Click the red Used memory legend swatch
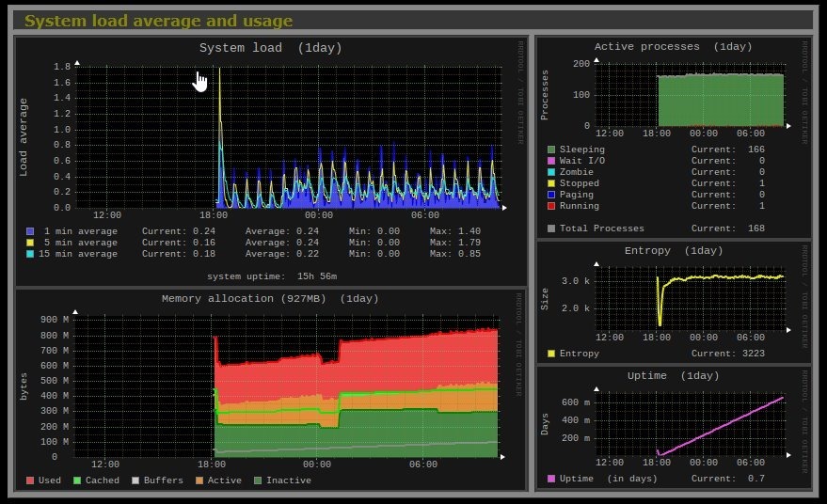 (x=31, y=480)
